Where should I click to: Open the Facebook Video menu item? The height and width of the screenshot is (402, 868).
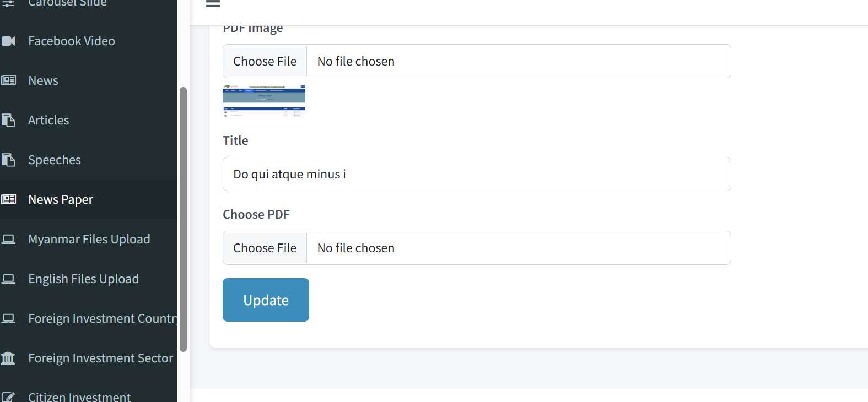[72, 41]
